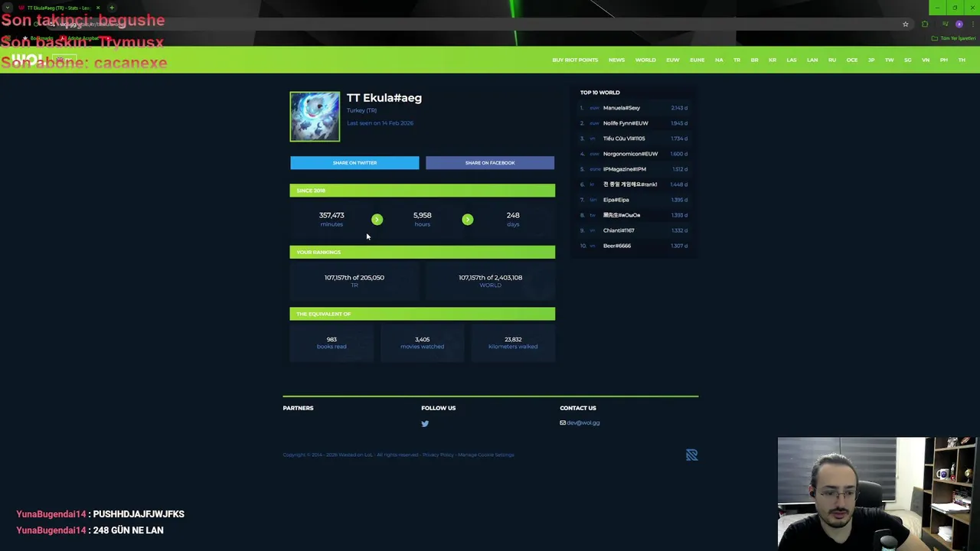Open the WORLD rankings nav item
Image resolution: width=980 pixels, height=551 pixels.
645,60
